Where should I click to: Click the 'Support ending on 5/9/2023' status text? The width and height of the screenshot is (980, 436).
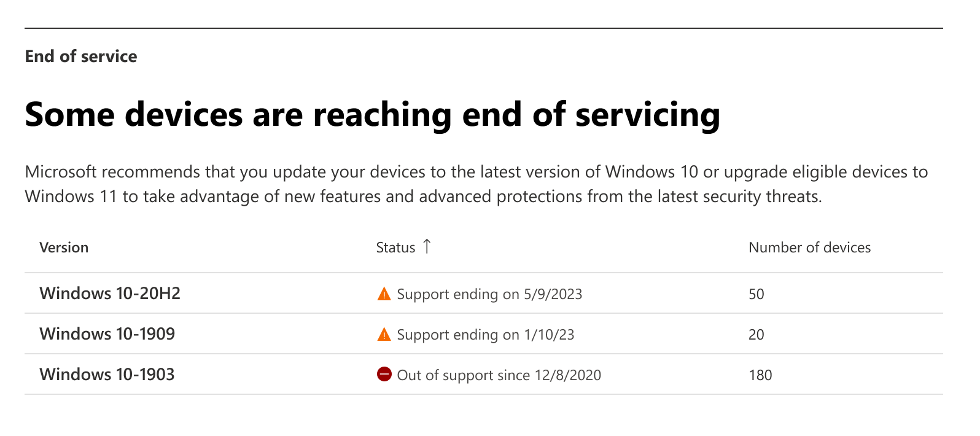click(x=489, y=294)
